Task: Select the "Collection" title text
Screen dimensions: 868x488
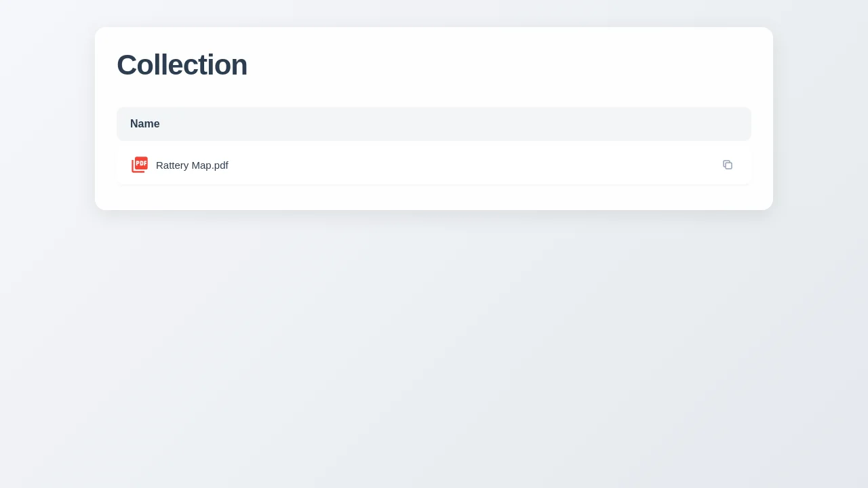Action: (182, 65)
